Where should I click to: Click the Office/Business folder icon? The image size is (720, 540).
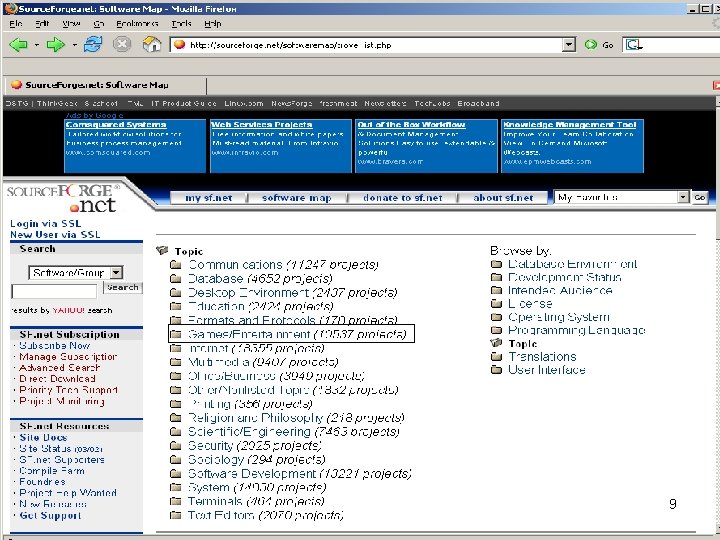[175, 376]
